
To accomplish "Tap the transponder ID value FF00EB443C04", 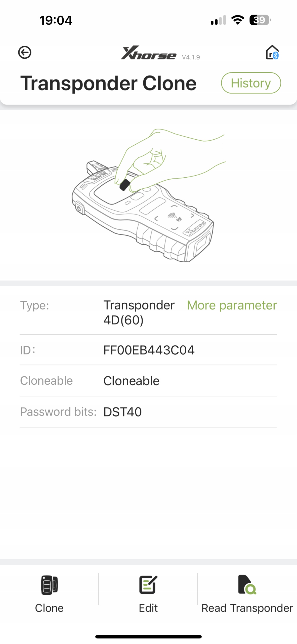I will [x=149, y=350].
